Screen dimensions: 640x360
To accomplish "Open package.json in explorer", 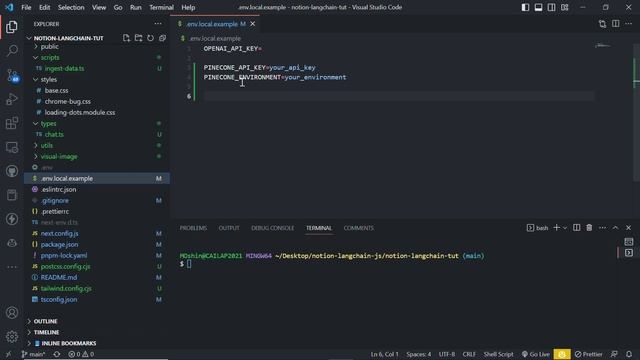I will coord(59,244).
